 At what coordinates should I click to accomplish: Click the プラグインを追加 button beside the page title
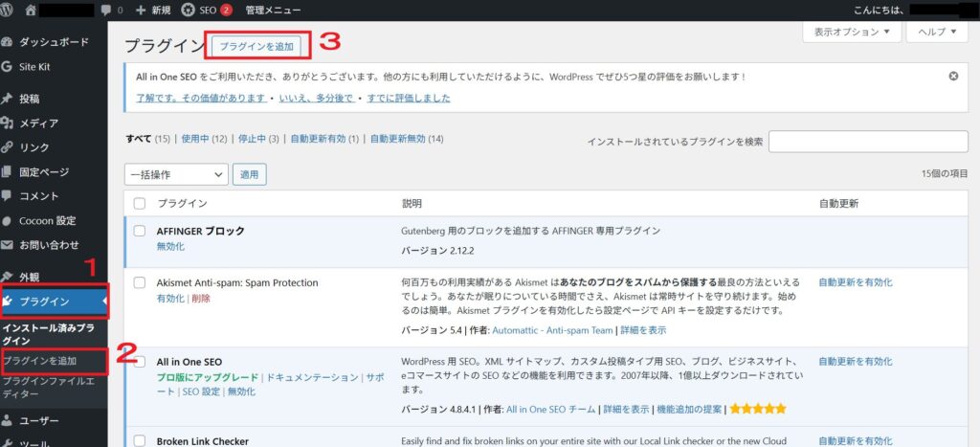(x=256, y=47)
